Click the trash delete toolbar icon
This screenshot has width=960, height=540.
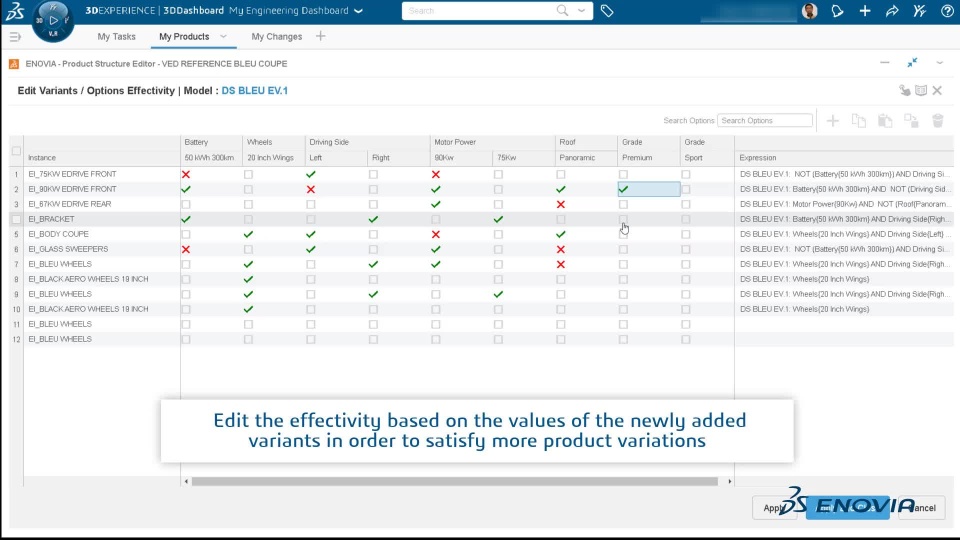click(x=938, y=121)
